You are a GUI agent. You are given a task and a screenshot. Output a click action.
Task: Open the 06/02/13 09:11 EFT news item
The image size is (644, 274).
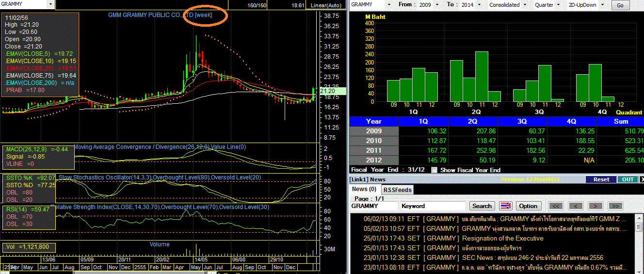495,219
